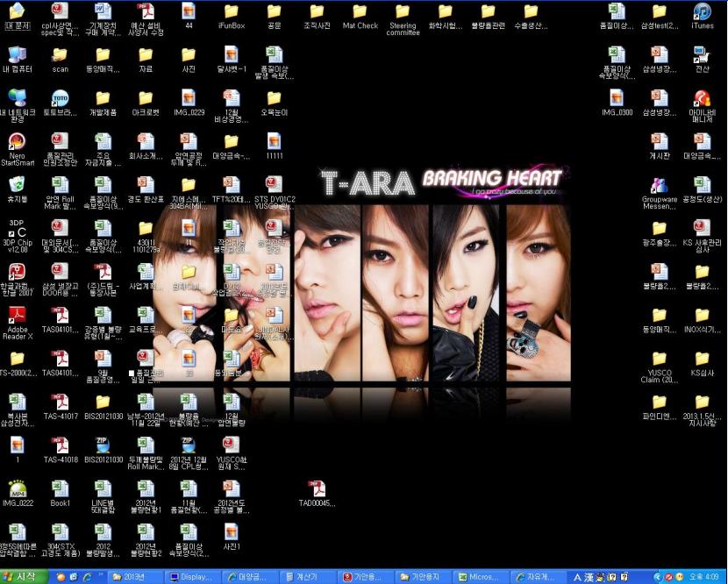This screenshot has width=728, height=584.
Task: Launch Internet Explorer from Quick Launch
Action: [87, 577]
